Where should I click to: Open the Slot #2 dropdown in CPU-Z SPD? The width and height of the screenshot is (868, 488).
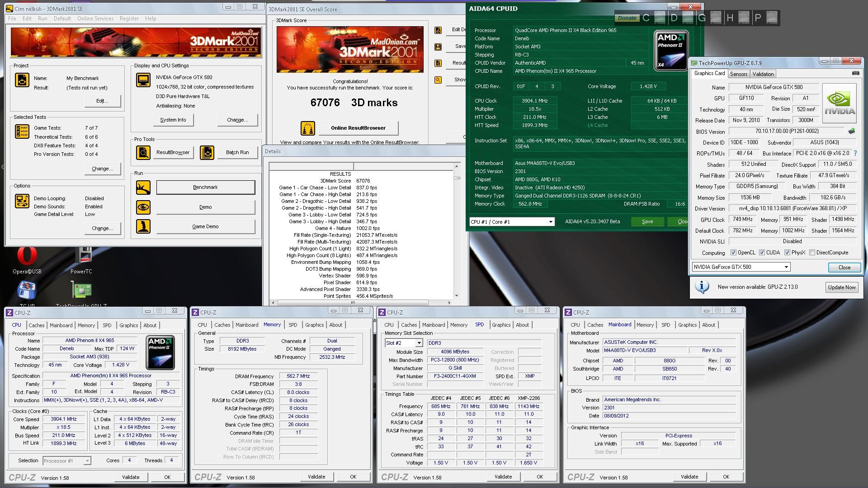[403, 343]
